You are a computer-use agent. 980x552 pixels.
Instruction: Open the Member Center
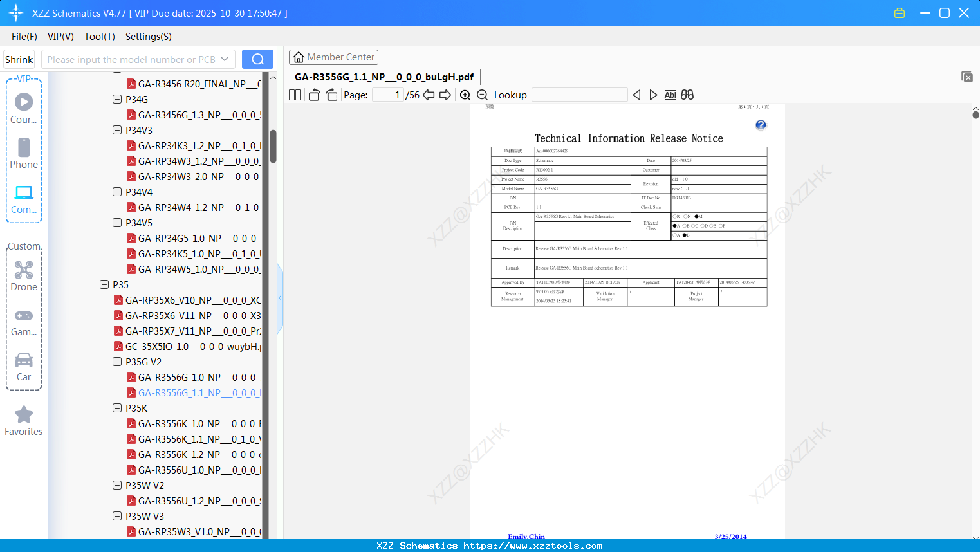click(x=333, y=57)
